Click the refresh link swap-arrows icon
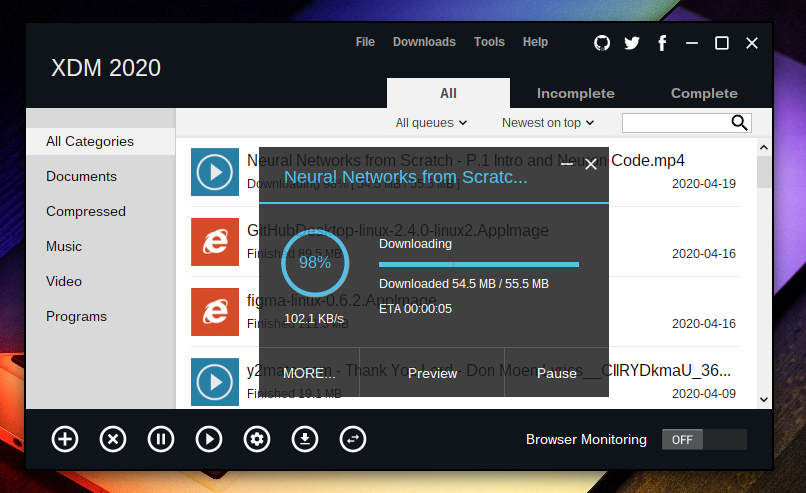This screenshot has height=493, width=806. coord(353,439)
